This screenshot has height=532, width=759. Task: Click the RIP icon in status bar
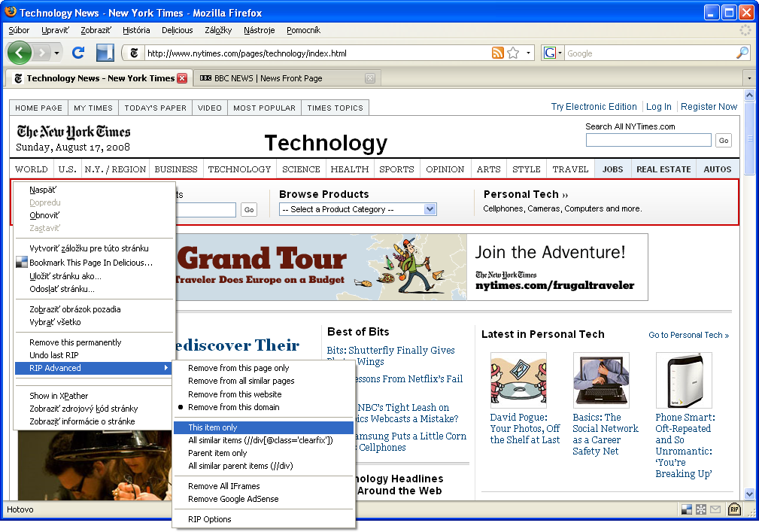click(734, 509)
